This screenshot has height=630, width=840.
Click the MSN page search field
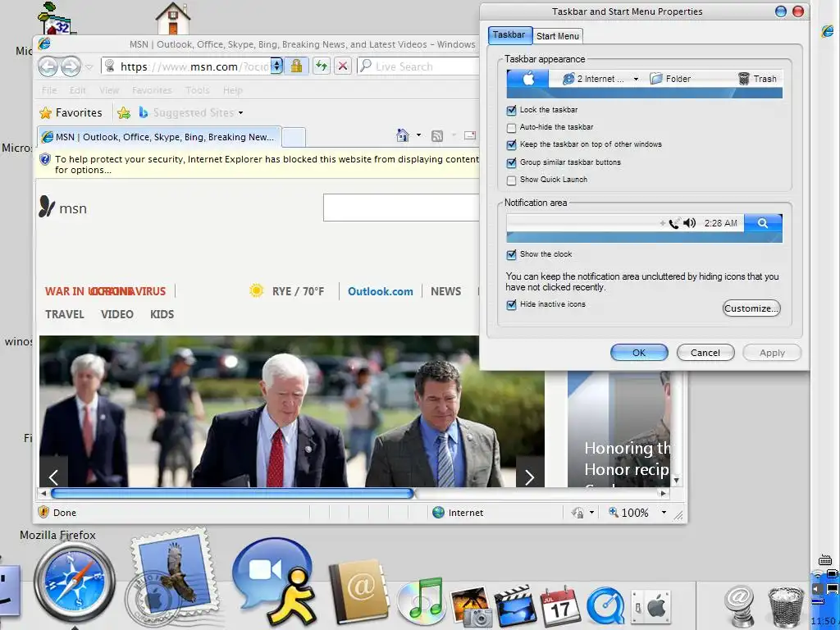pos(400,208)
